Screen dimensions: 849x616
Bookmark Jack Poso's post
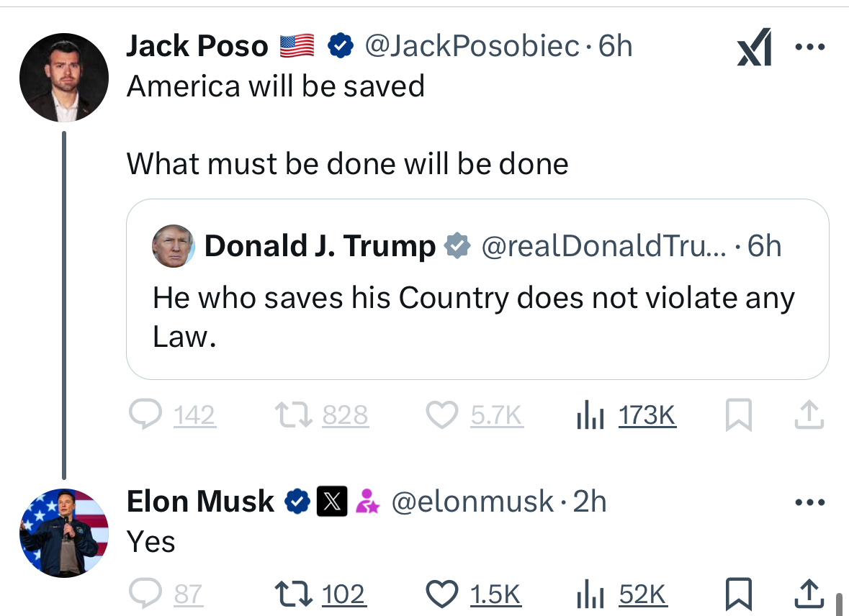click(738, 415)
